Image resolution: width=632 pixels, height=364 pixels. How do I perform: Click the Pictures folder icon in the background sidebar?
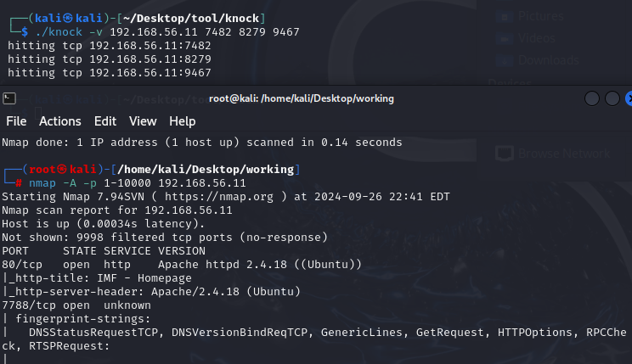pos(505,16)
